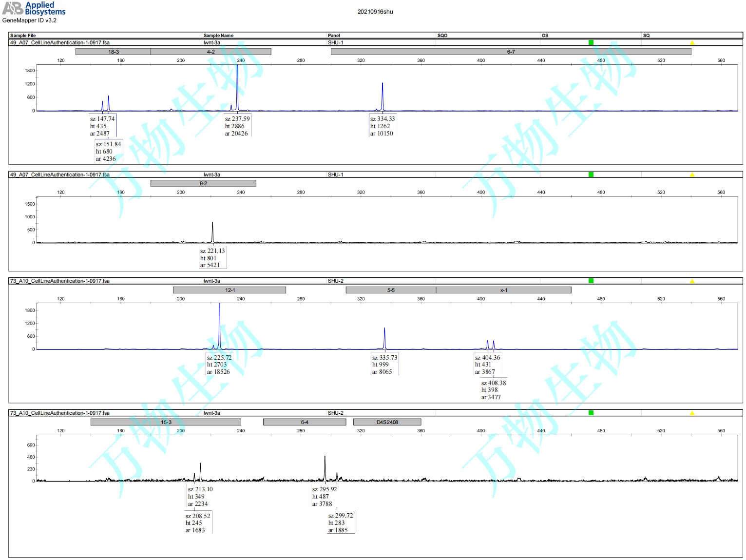
Task: Click green square above the 9-2 electropherogram
Action: click(x=591, y=174)
